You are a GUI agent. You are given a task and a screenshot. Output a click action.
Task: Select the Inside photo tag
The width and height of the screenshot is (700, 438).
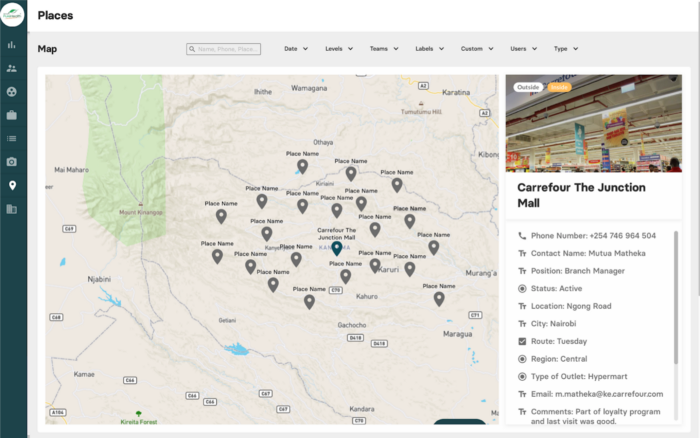559,87
